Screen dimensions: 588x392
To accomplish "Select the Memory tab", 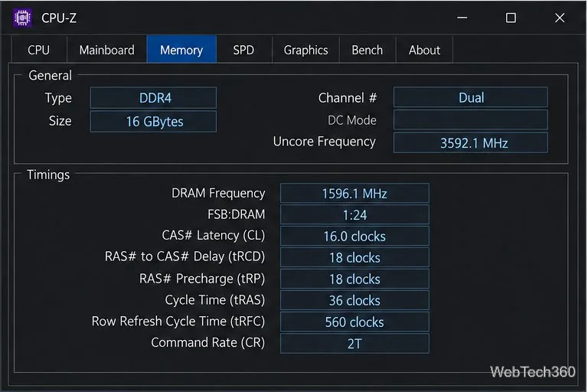I will point(181,50).
